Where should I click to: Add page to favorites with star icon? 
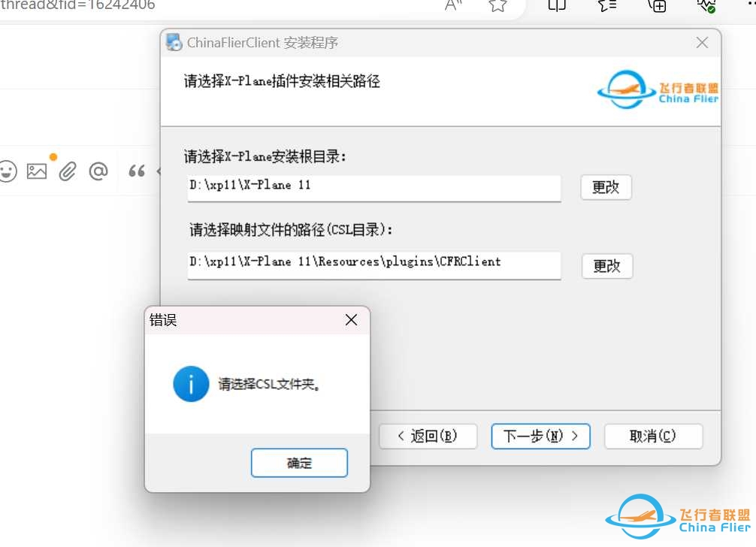pyautogui.click(x=497, y=5)
